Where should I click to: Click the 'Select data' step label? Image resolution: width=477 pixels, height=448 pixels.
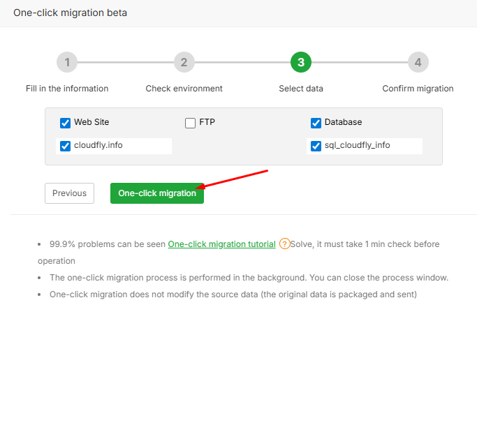301,89
